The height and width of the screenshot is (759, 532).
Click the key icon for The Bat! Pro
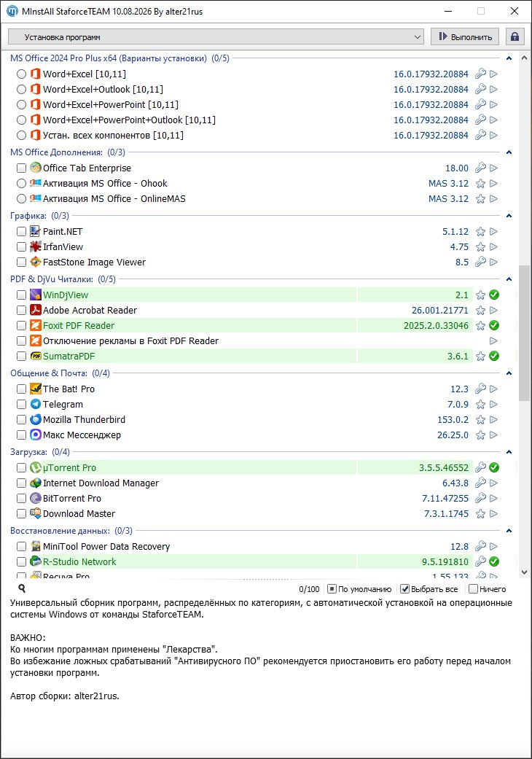[480, 389]
